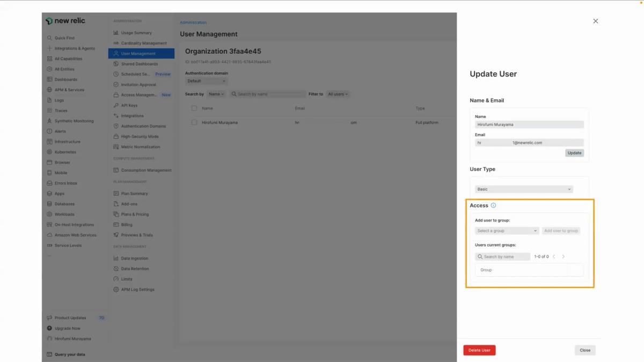644x362 pixels.
Task: Click the Administration breadcrumb link
Action: tap(193, 23)
